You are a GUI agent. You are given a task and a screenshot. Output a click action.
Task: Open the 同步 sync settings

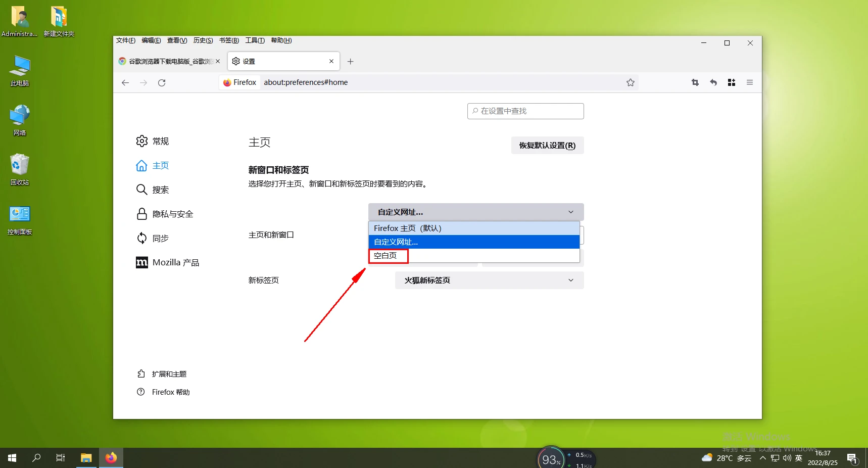point(153,238)
